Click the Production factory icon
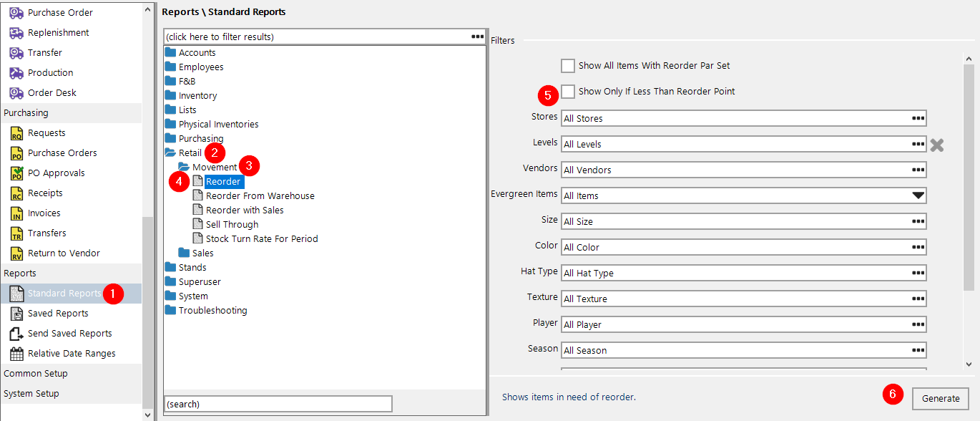Screen dimensions: 980x421 tap(16, 73)
